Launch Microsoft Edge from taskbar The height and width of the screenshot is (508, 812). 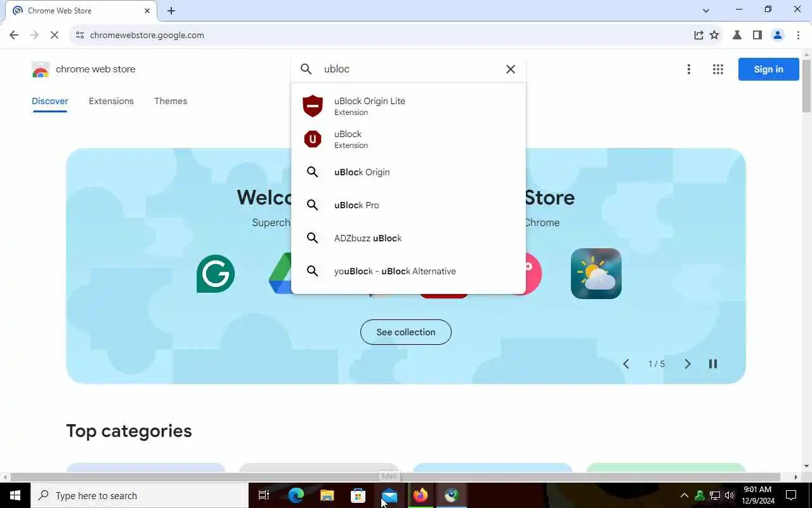pos(296,495)
